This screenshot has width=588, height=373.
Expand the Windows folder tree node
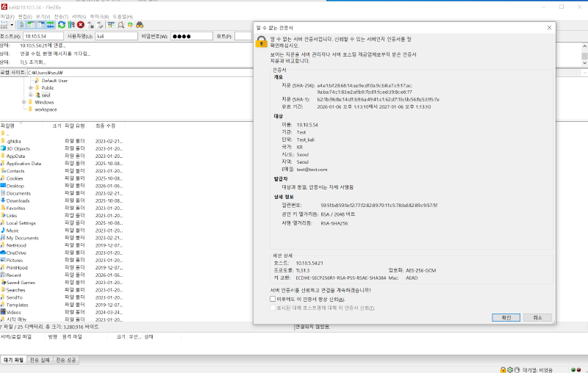[x=23, y=102]
